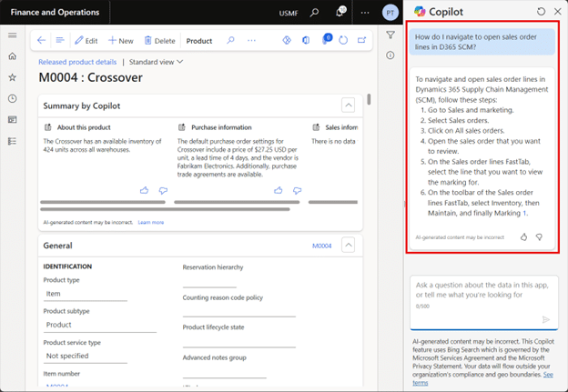Viewport: 568px width, 392px height.
Task: Open the filter pane funnel icon
Action: tap(390, 35)
